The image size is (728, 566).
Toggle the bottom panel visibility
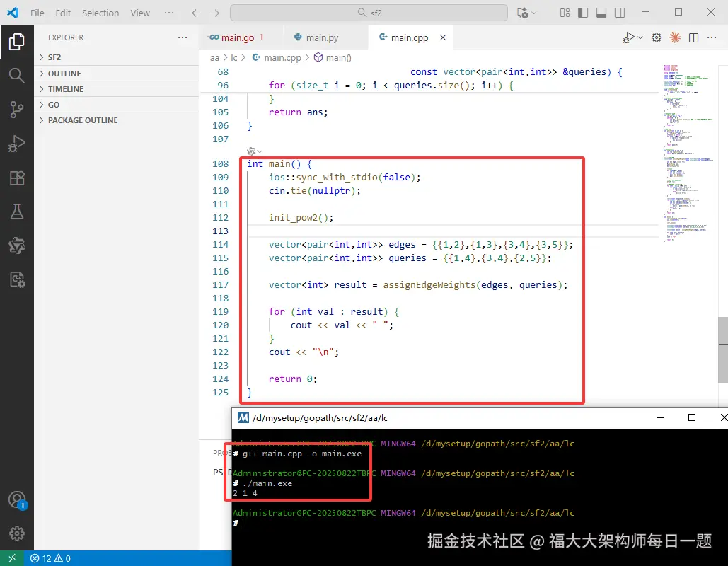pos(601,13)
